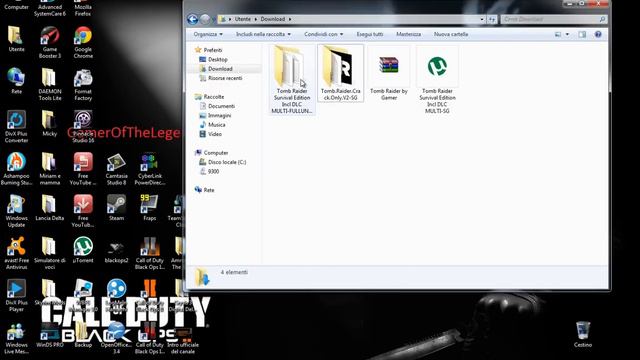640x360 pixels.
Task: Select the Micky folder on desktop
Action: click(x=49, y=123)
